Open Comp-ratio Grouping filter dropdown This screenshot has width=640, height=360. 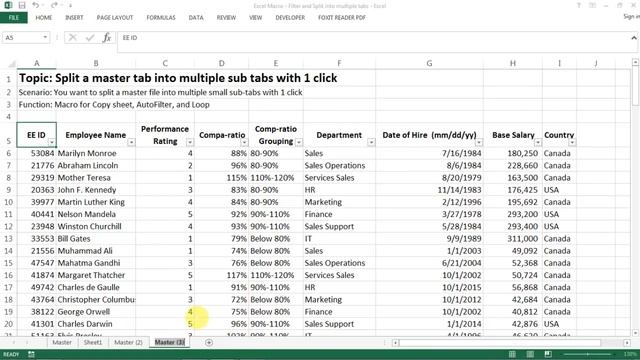click(x=299, y=142)
